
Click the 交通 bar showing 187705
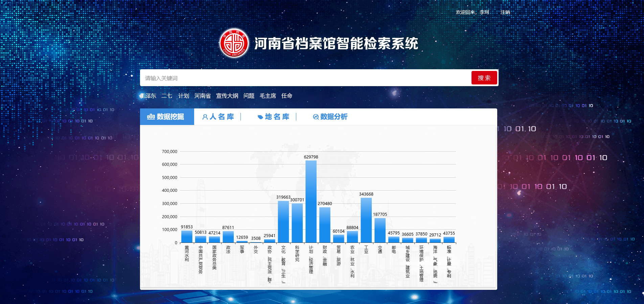380,230
